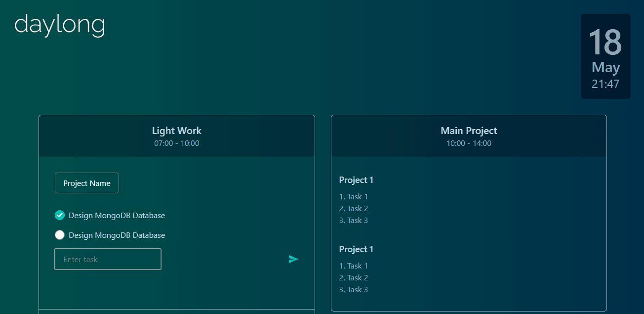Click the send arrow icon beside Enter task
Viewport: 644px width, 314px height.
click(x=293, y=259)
